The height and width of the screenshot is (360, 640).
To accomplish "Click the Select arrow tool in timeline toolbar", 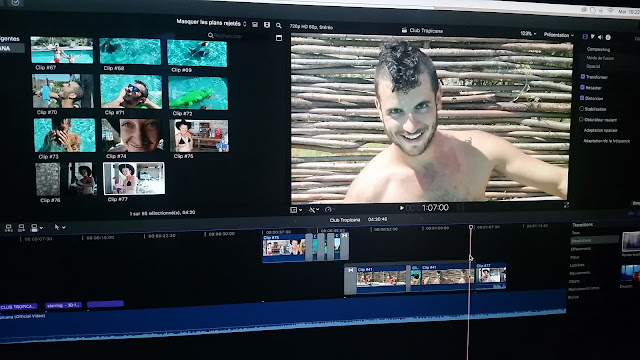I will 57,227.
